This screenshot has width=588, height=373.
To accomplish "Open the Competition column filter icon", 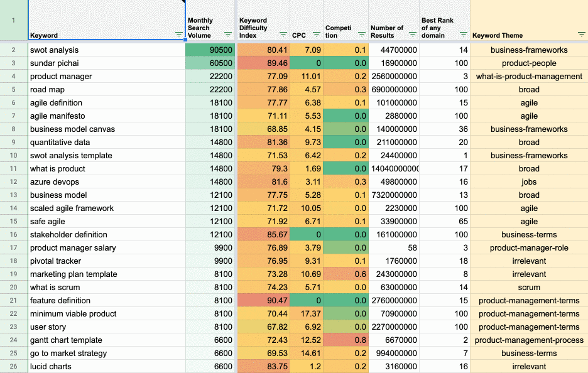I will [x=361, y=35].
